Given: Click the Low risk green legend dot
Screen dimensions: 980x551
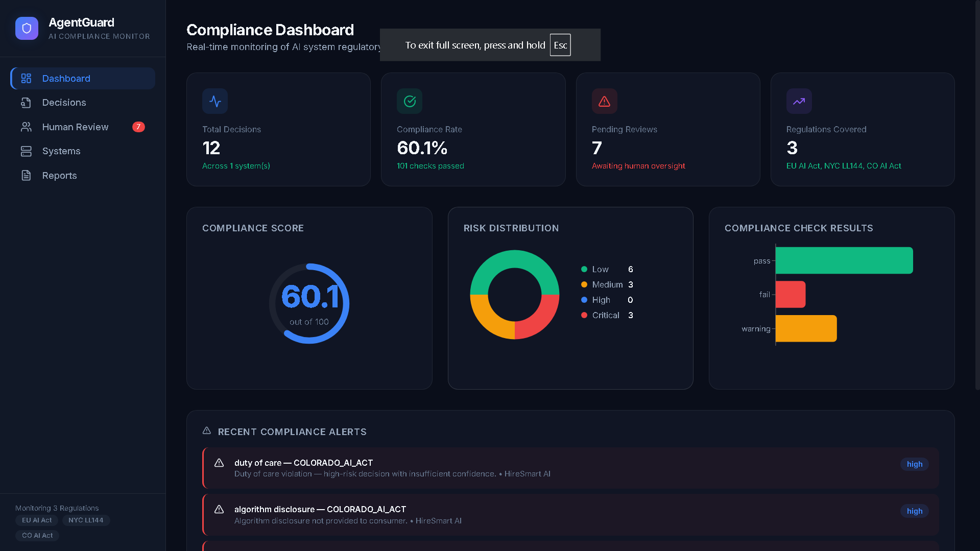Looking at the screenshot, I should click(584, 270).
